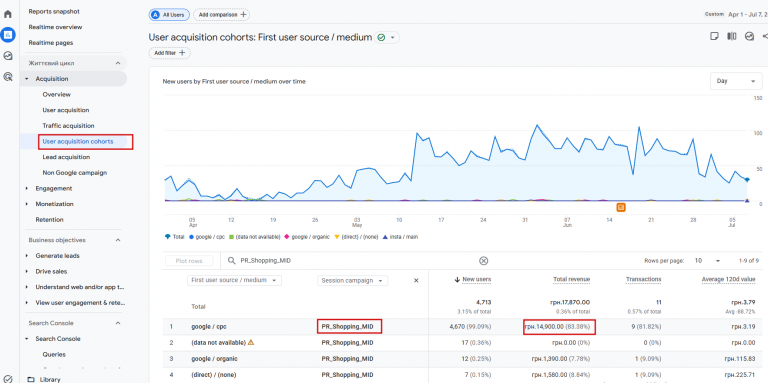Open the Home icon in left rail
Viewport: 768px width, 383px height.
[x=8, y=14]
